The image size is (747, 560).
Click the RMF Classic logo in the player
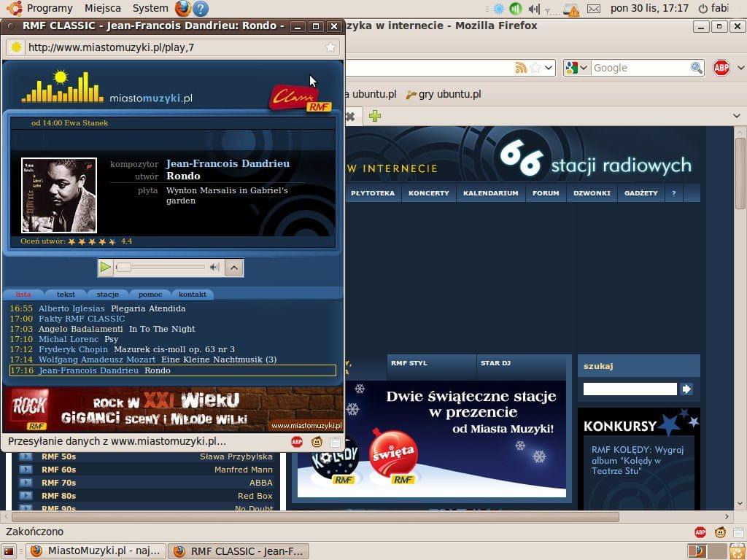coord(300,98)
